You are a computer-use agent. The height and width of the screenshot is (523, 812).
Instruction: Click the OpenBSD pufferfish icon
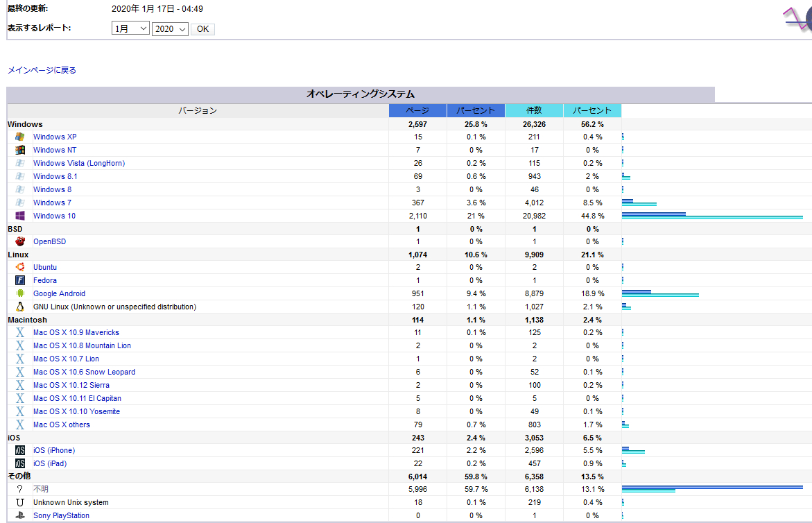[20, 241]
